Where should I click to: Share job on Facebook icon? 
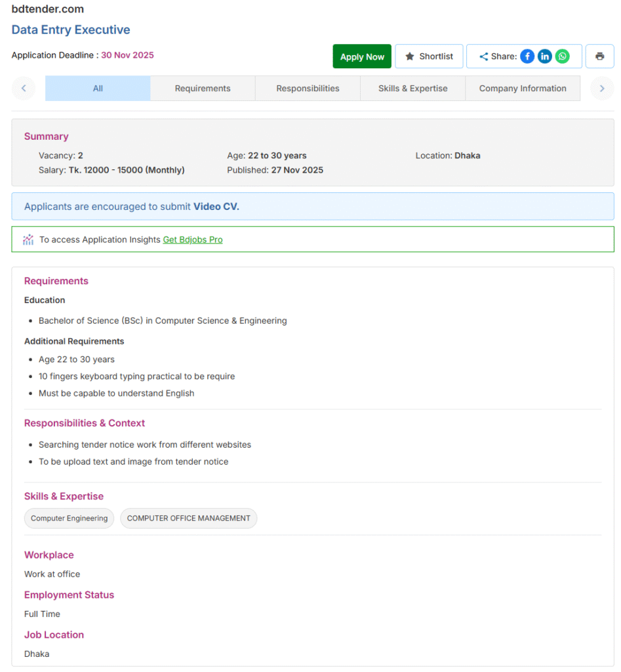pos(527,56)
